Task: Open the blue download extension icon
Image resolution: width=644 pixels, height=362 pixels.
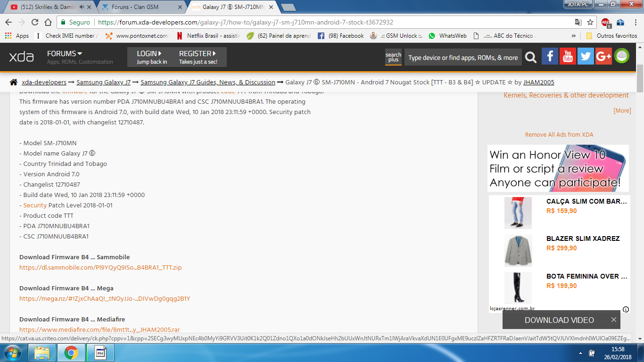Action: coord(620,22)
